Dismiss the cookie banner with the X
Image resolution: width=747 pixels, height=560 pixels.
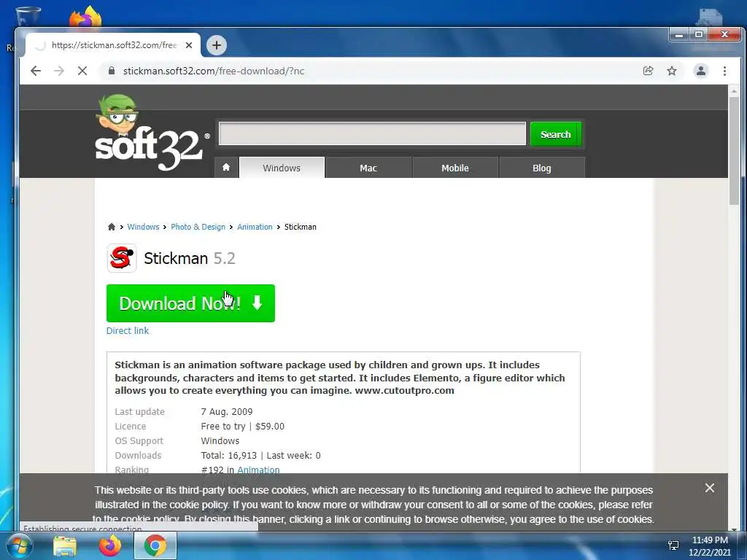point(709,488)
